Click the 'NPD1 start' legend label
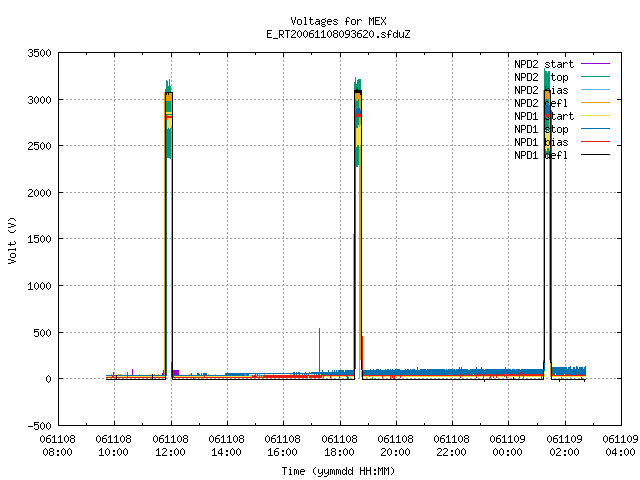Screen dimensions: 640x480 click(x=544, y=116)
